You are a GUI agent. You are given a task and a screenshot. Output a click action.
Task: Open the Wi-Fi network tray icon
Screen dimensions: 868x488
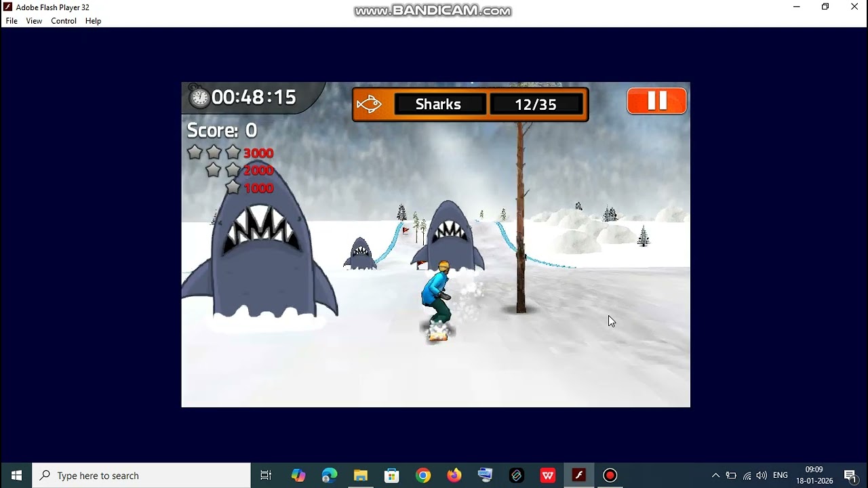747,475
